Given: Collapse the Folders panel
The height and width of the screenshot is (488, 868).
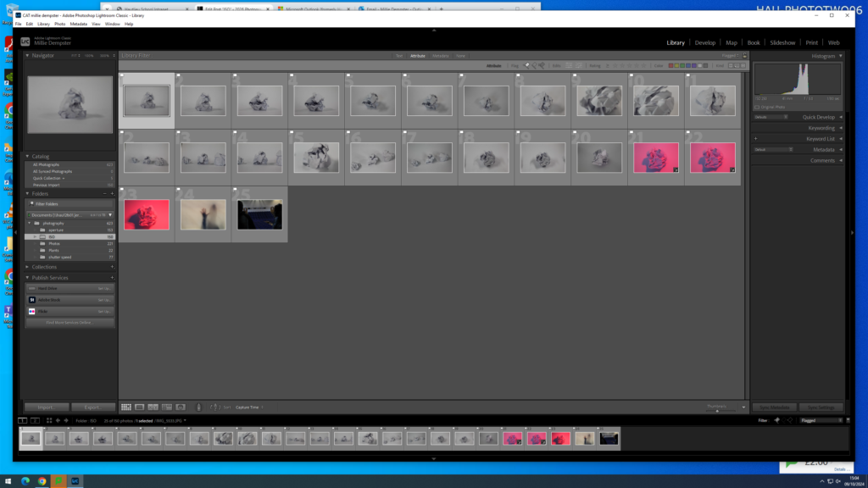Looking at the screenshot, I should 27,194.
